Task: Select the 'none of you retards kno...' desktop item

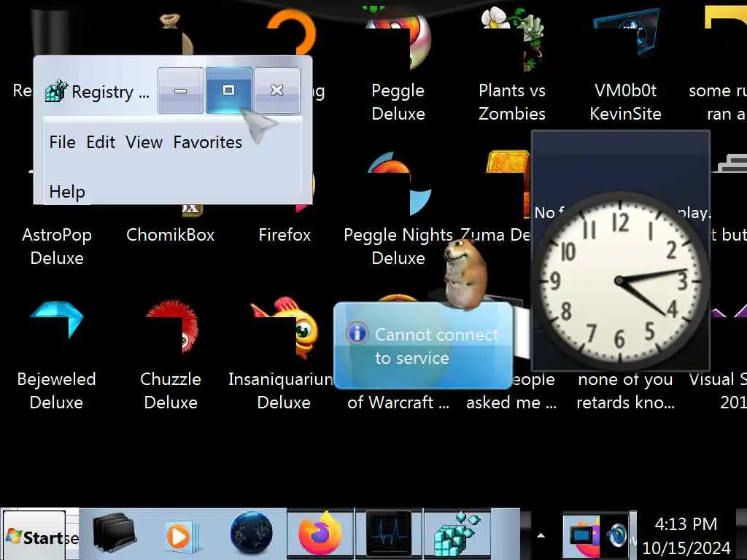Action: (625, 391)
